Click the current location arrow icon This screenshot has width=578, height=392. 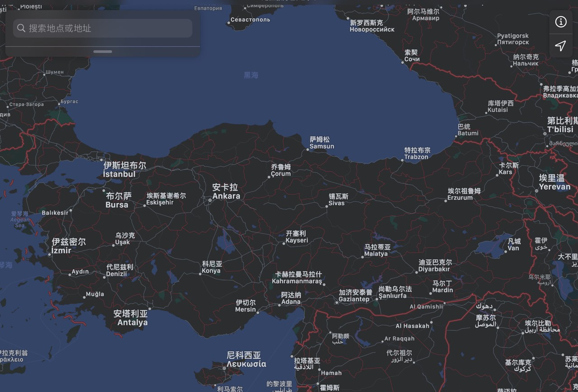(x=560, y=46)
